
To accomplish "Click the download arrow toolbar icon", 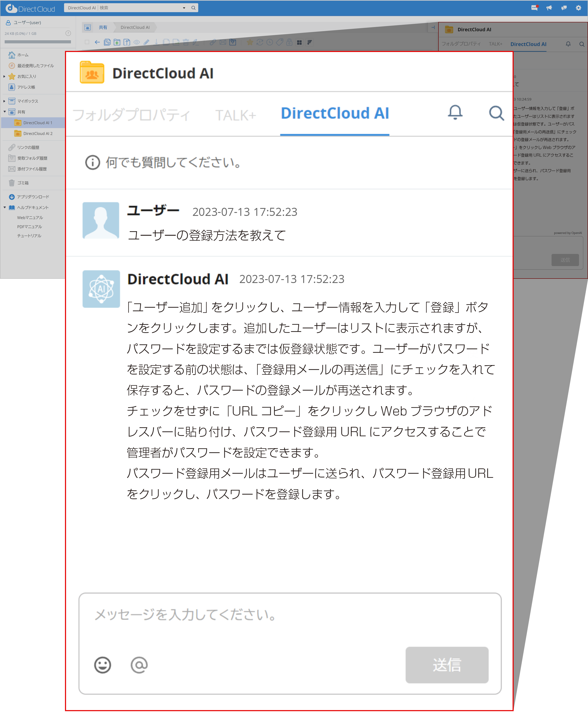I will tap(156, 42).
